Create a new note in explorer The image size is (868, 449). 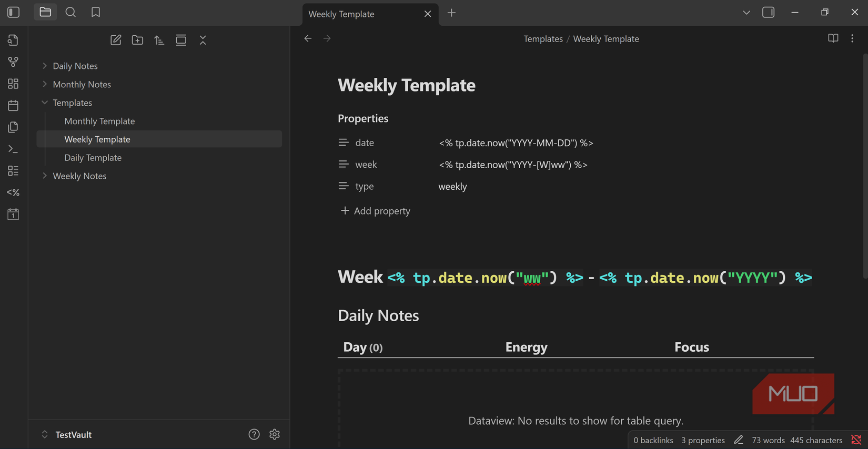116,40
